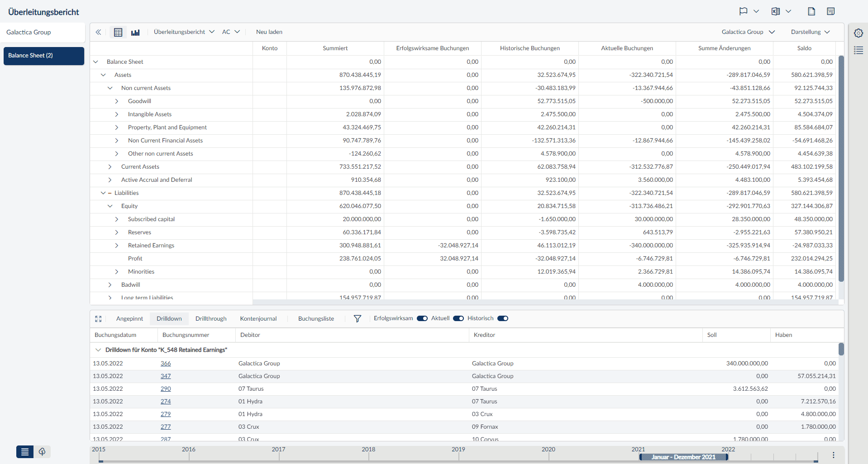Open booking number 274 link

pyautogui.click(x=166, y=402)
